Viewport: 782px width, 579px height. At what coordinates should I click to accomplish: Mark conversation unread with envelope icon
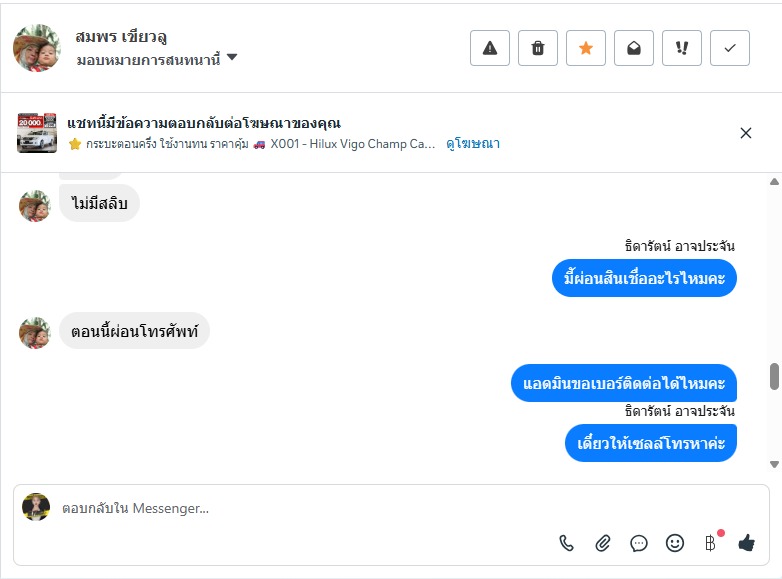(x=634, y=48)
